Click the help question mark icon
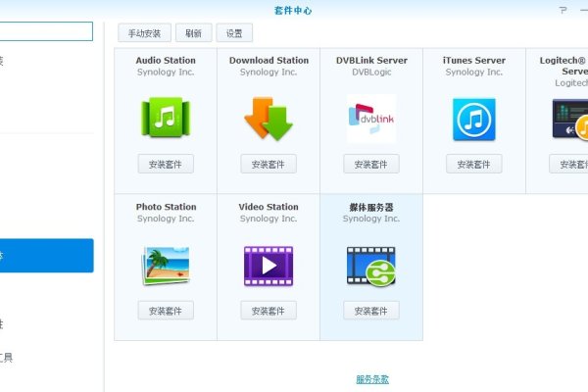 pyautogui.click(x=562, y=10)
